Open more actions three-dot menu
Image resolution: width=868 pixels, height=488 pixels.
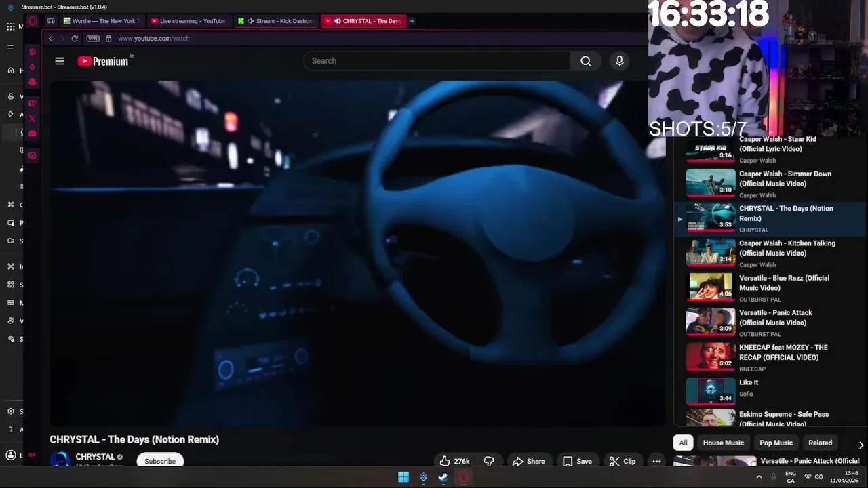pos(656,461)
